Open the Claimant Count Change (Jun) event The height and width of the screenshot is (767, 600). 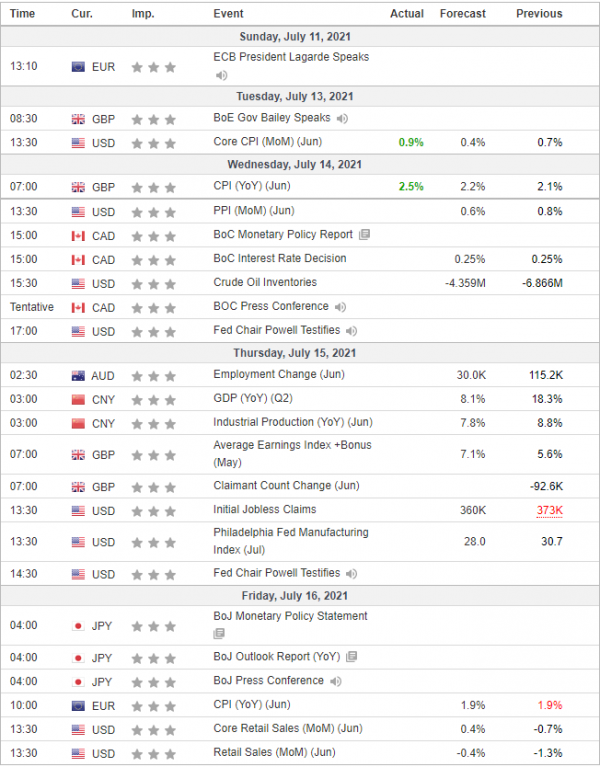click(286, 486)
